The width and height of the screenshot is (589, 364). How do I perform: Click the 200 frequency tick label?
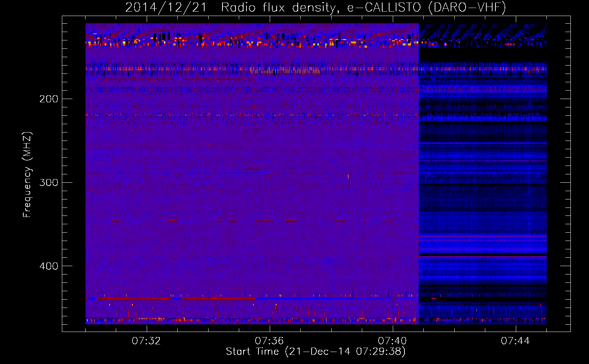(49, 99)
